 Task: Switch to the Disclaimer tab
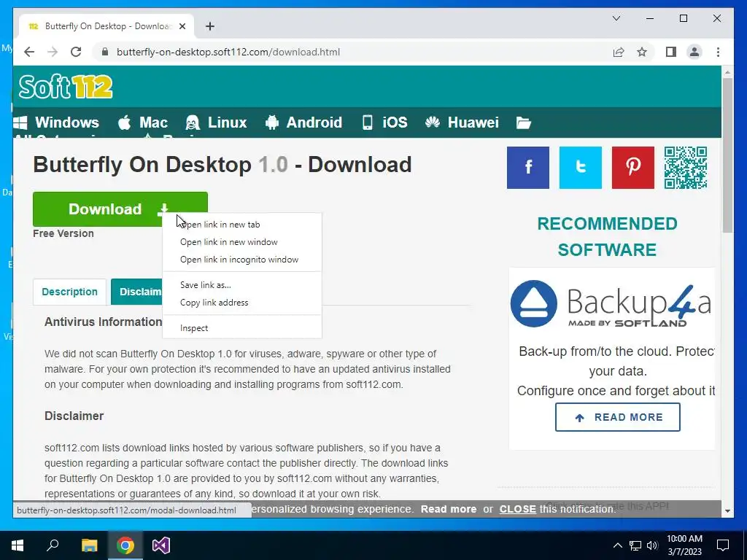coord(137,292)
